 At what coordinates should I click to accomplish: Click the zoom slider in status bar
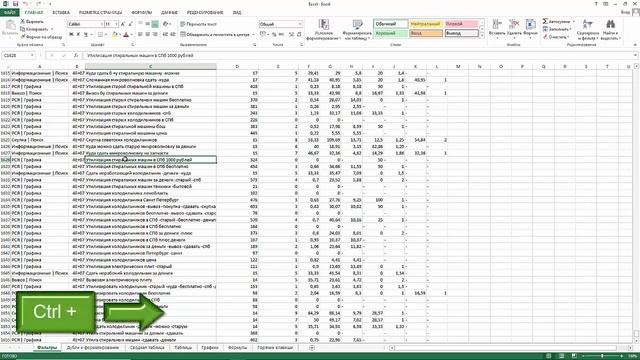(602, 356)
